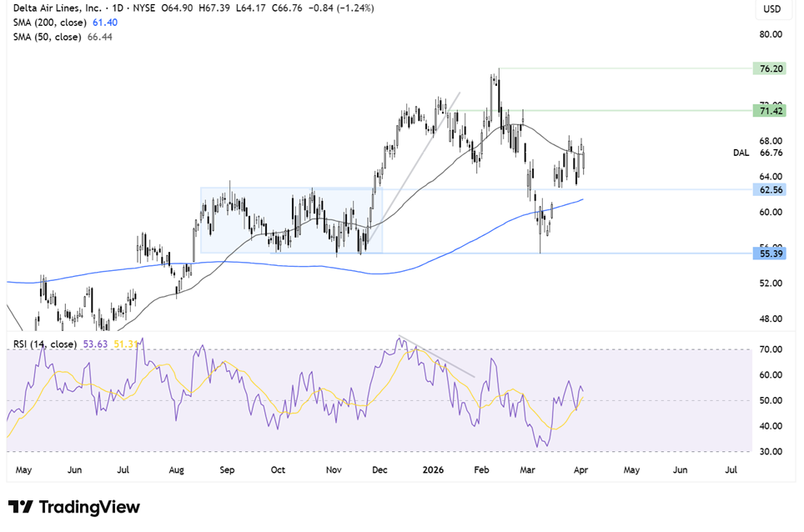Select the SMA (200, close) indicator legend
The width and height of the screenshot is (804, 532).
(x=50, y=23)
